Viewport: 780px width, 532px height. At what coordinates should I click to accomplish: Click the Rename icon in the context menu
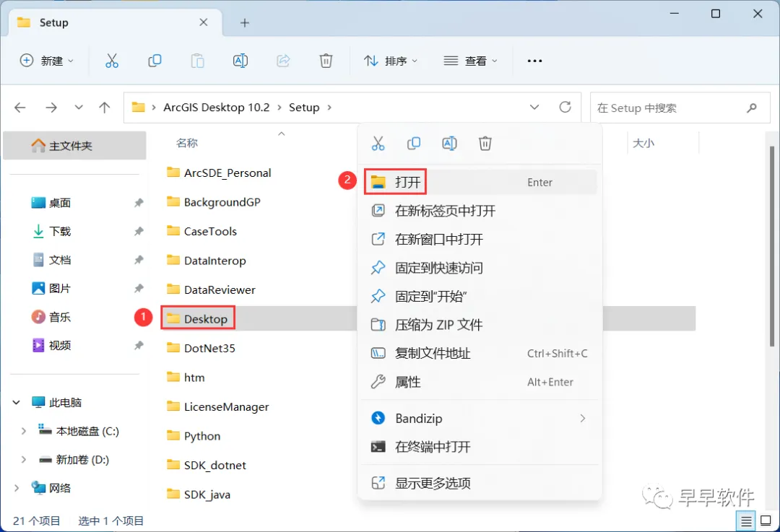click(450, 144)
